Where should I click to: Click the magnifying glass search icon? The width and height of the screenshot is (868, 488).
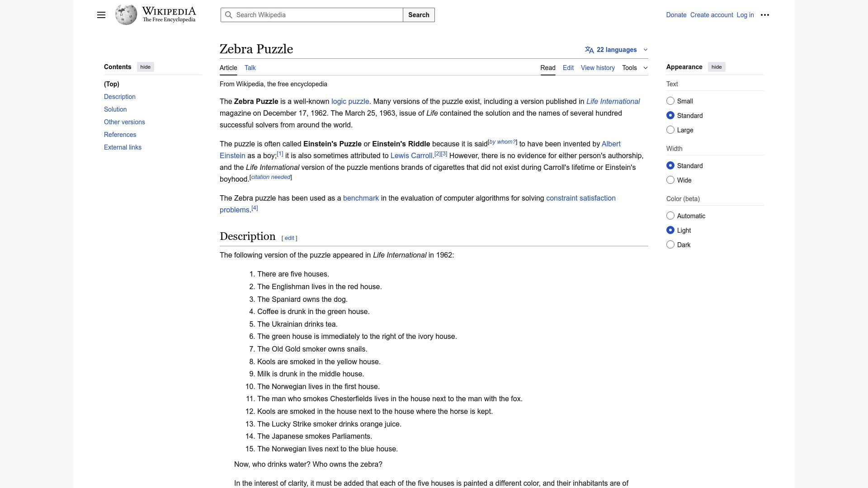click(x=229, y=15)
